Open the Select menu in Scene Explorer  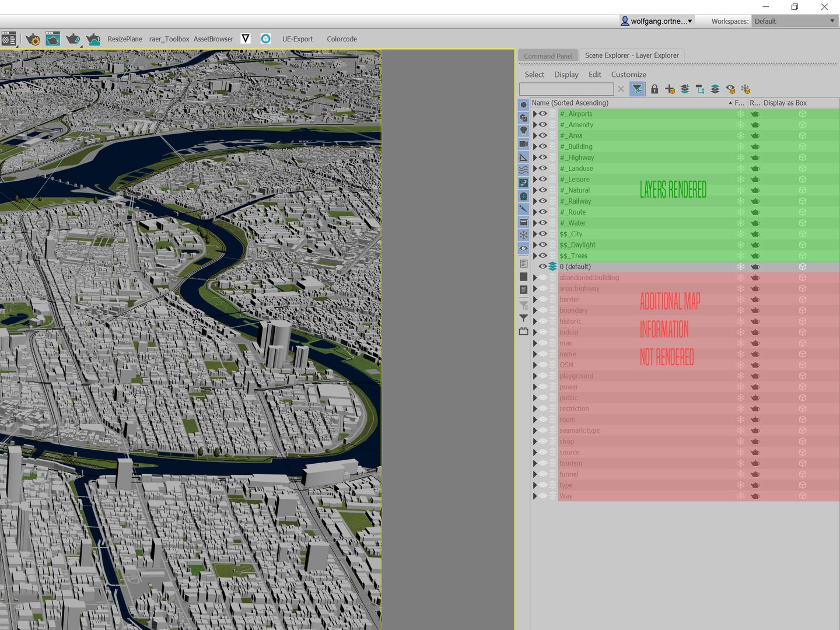(x=534, y=75)
